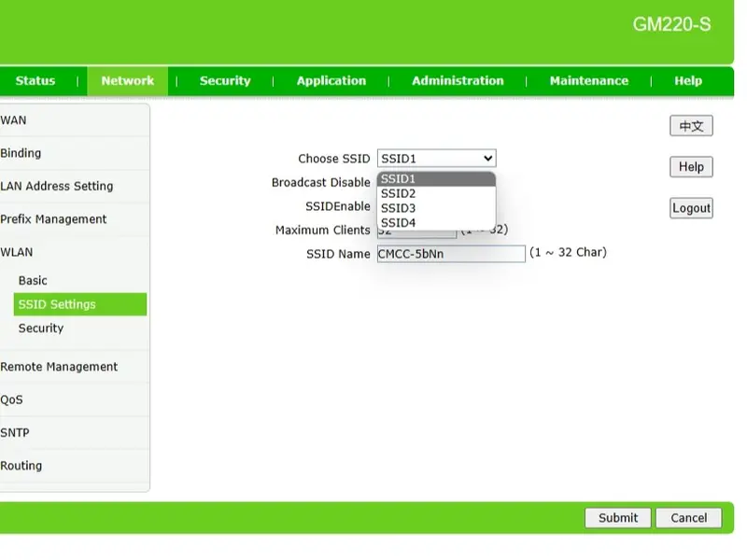Toggle the Choose SSID dropdown

click(436, 159)
